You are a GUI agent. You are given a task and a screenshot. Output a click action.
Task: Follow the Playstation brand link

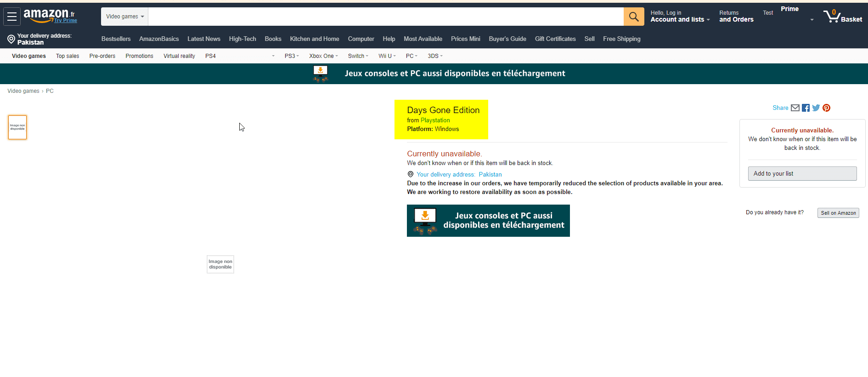(435, 120)
